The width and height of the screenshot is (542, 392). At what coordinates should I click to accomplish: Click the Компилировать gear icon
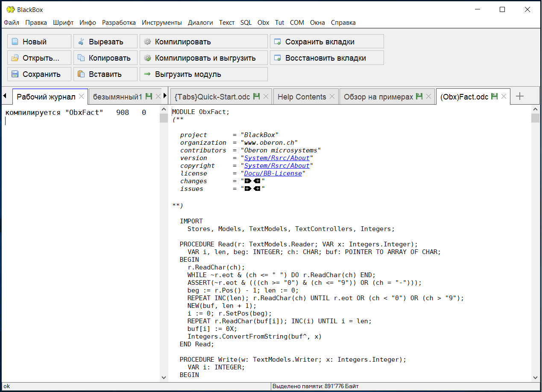[147, 42]
